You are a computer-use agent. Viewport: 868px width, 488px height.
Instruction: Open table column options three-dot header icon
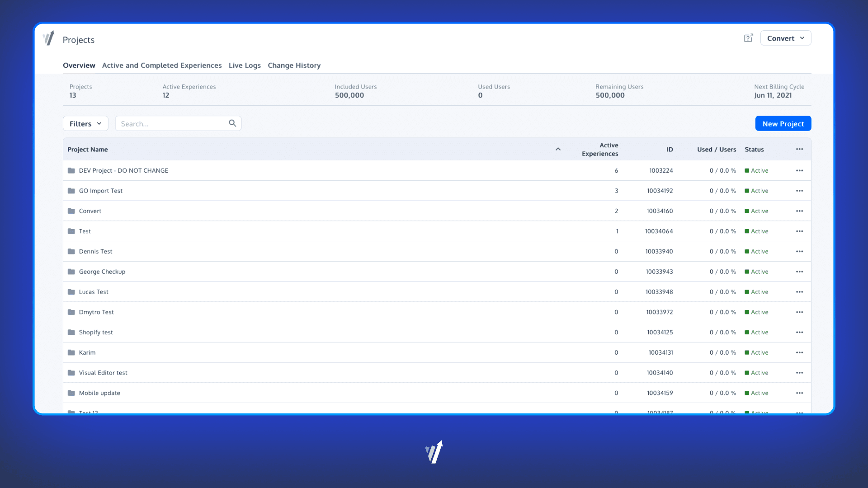point(799,150)
